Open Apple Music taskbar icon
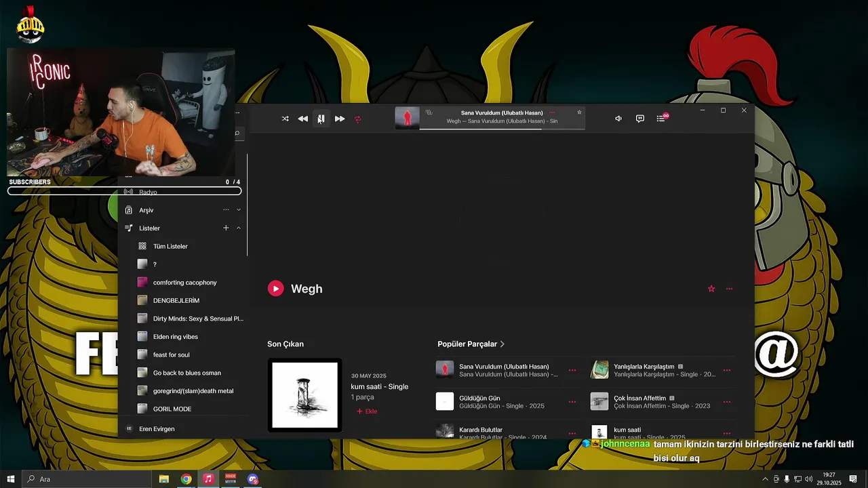This screenshot has width=868, height=488. [208, 479]
